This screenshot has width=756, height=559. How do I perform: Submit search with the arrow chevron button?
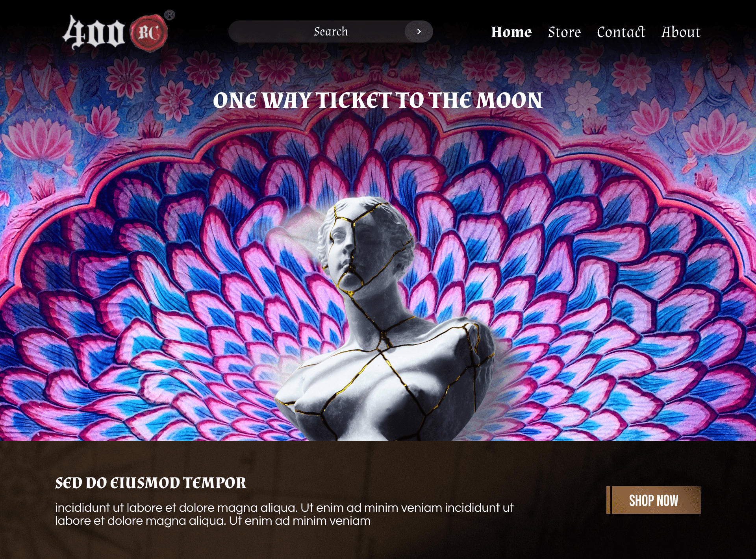pyautogui.click(x=419, y=31)
